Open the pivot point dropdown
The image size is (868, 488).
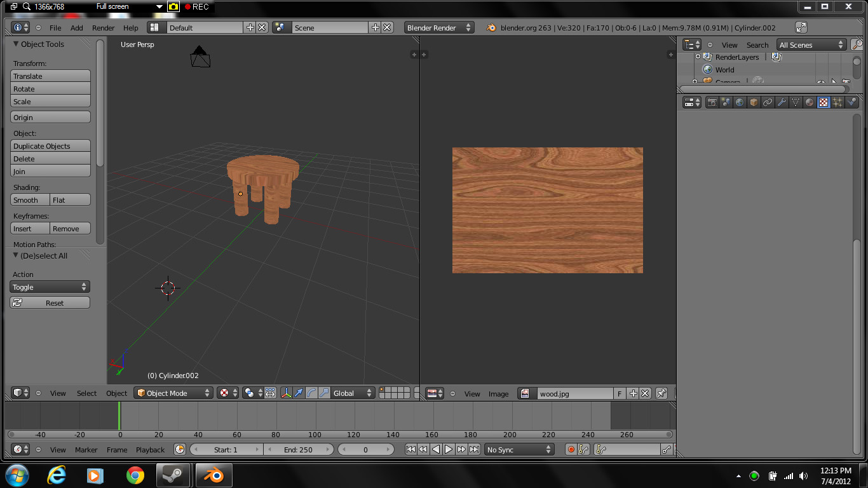[x=253, y=393]
